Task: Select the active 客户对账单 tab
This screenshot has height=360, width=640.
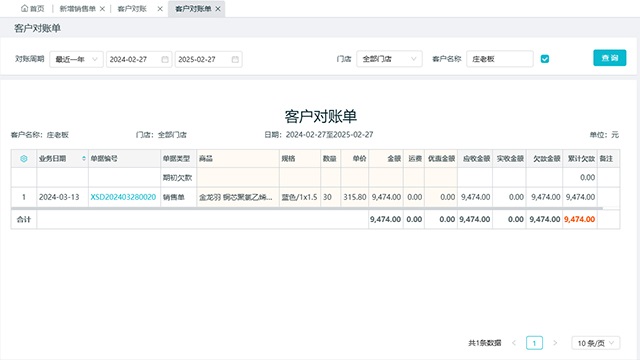Action: click(x=193, y=9)
